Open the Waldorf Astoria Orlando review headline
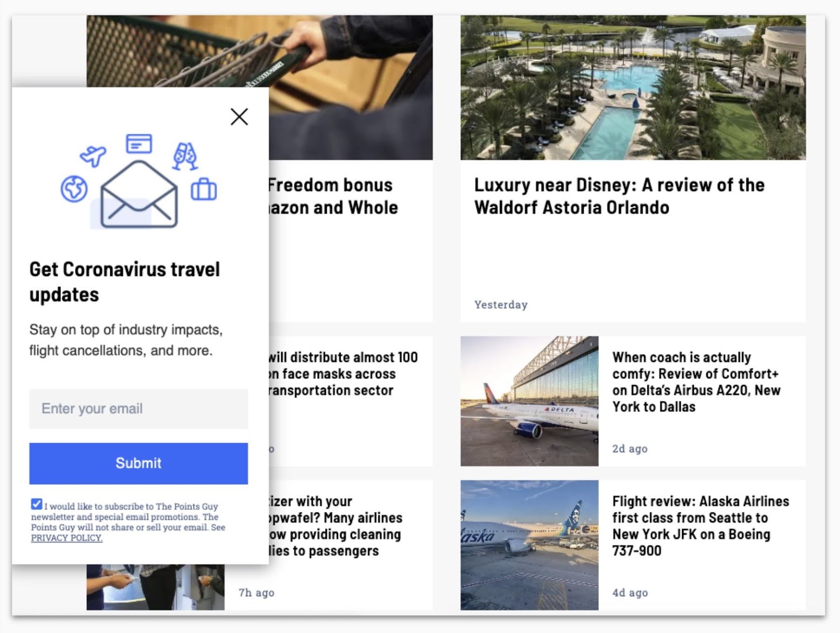The height and width of the screenshot is (633, 840). click(619, 196)
